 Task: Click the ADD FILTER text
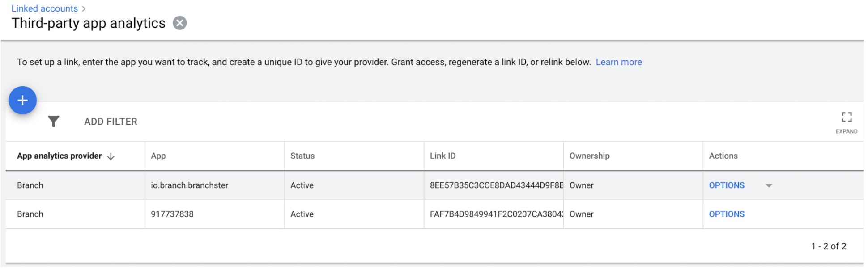[x=111, y=122]
